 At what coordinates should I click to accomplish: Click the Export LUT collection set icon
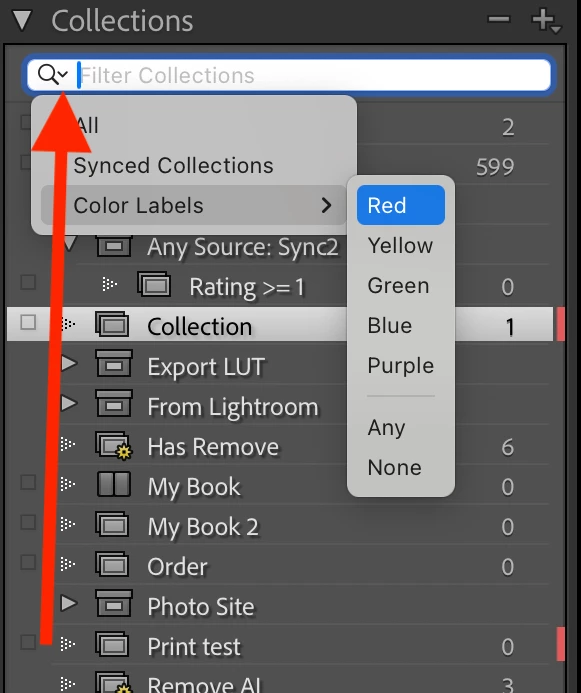coord(114,364)
